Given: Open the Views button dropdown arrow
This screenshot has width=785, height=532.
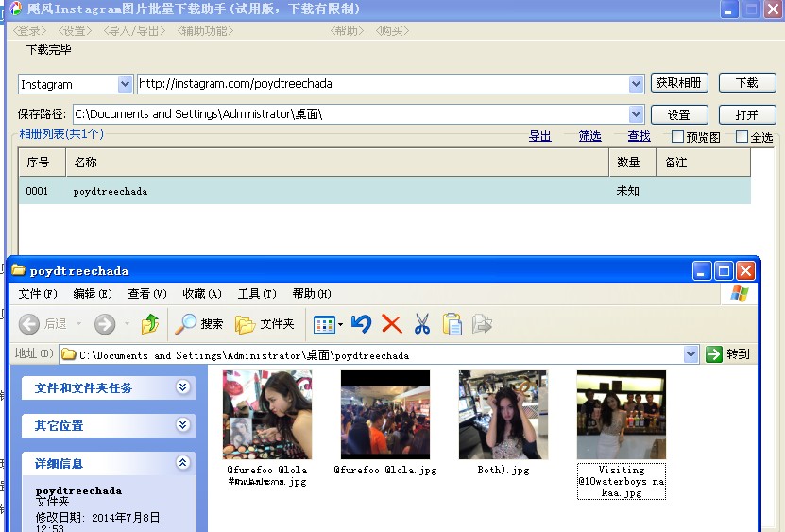Looking at the screenshot, I should [x=340, y=325].
